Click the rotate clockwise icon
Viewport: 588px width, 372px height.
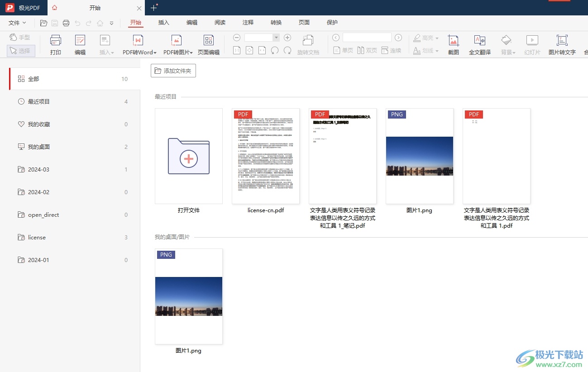pos(287,50)
